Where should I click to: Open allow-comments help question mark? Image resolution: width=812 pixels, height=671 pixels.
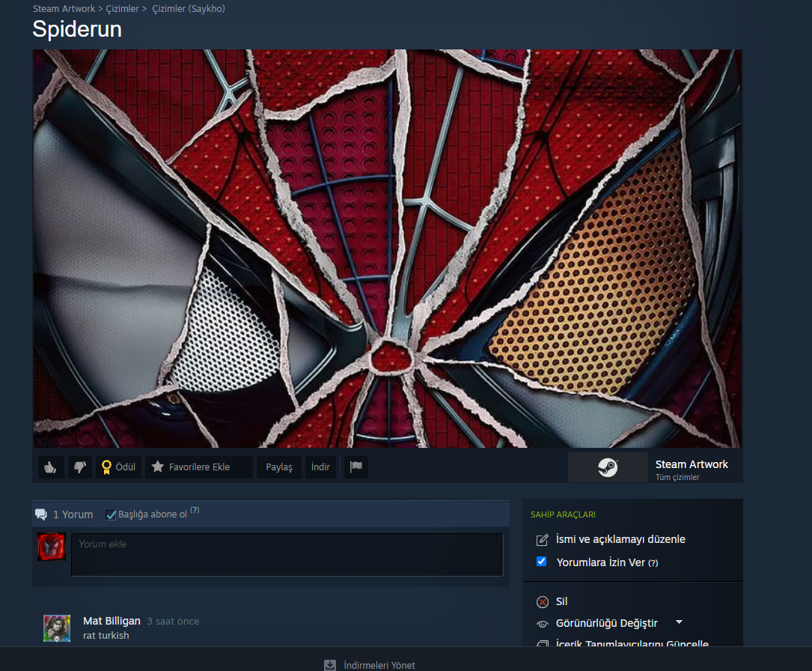point(653,563)
